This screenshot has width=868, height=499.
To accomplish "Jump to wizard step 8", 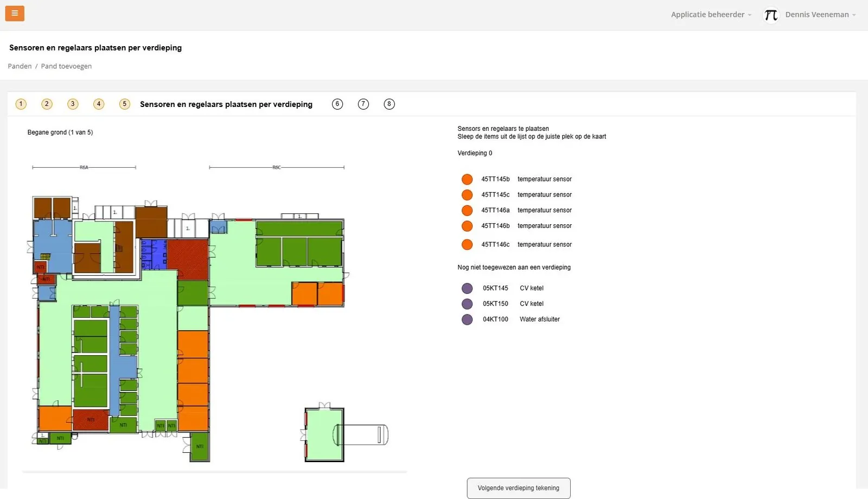I will (x=390, y=104).
